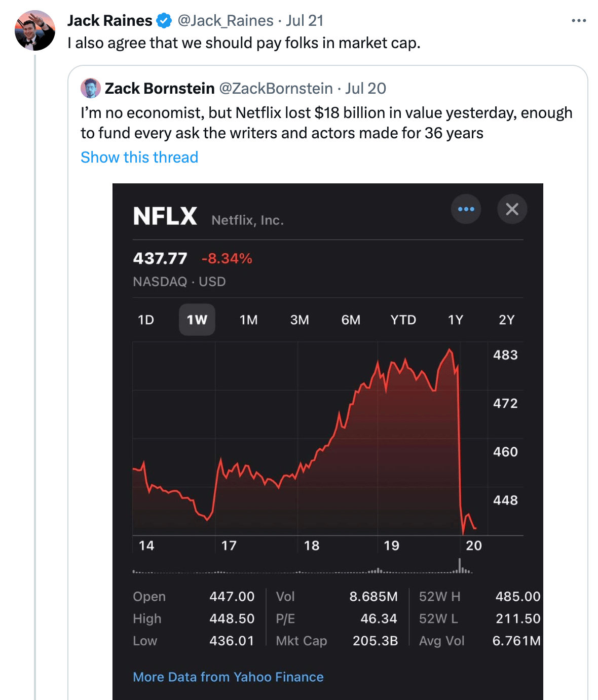
Task: Show the 6M chart range
Action: point(351,320)
